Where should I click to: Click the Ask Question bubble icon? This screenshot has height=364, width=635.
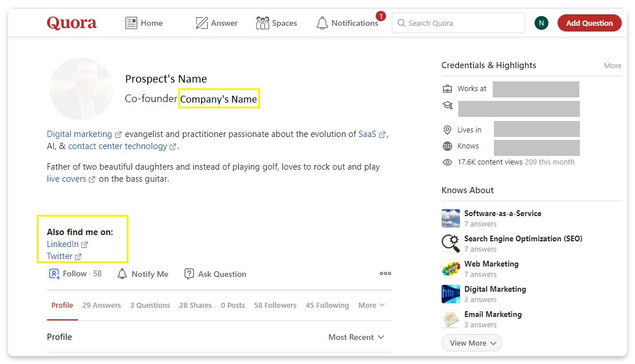click(189, 274)
